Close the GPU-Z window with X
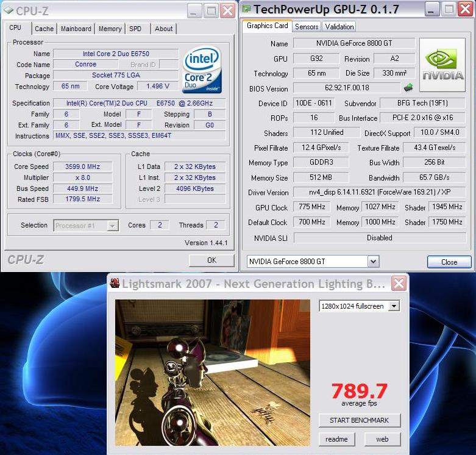Image resolution: width=476 pixels, height=455 pixels. coord(465,9)
